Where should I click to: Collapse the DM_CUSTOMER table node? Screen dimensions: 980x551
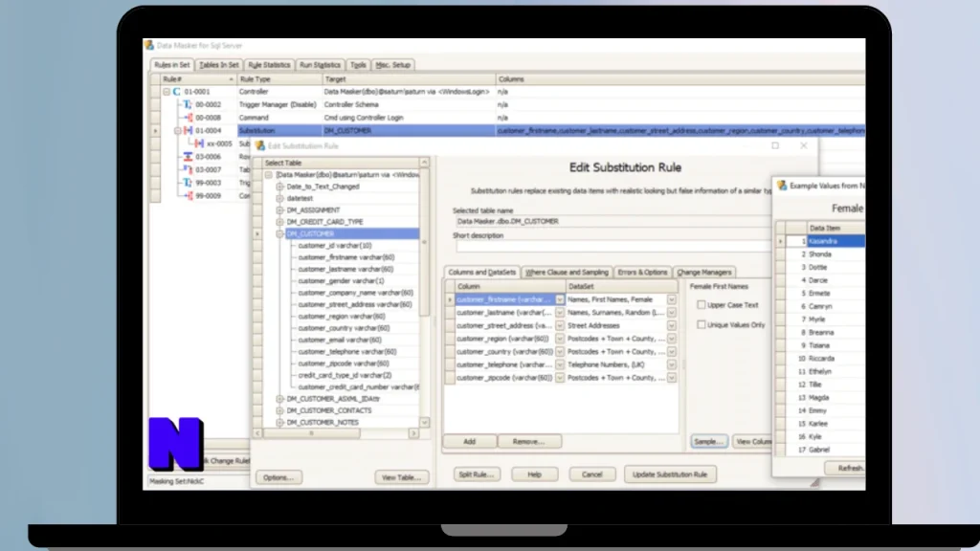pos(280,233)
